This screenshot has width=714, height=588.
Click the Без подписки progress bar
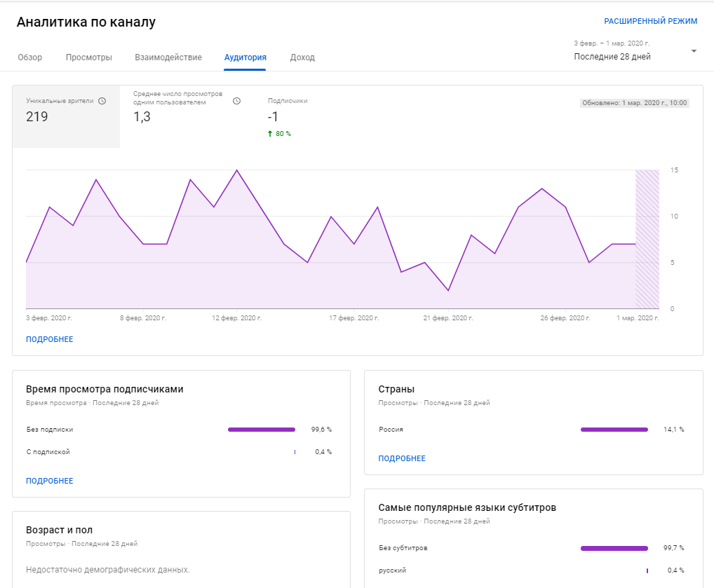coord(261,430)
